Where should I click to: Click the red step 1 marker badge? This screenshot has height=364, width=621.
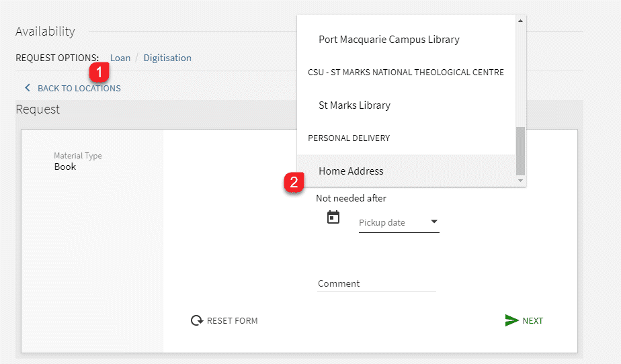[x=99, y=72]
